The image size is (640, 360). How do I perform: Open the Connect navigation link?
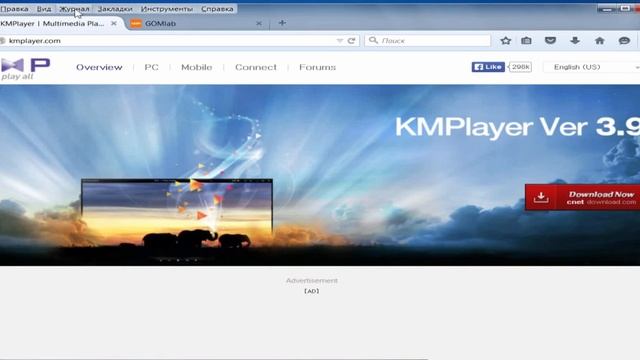pos(256,67)
